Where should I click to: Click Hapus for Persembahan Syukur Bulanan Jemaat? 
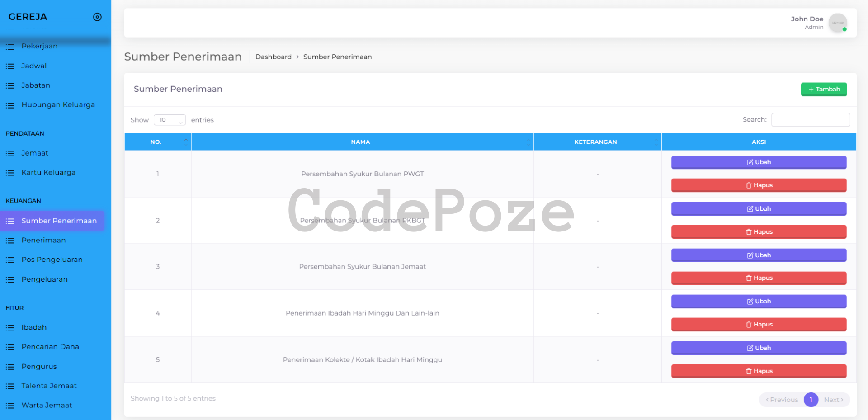pos(759,278)
